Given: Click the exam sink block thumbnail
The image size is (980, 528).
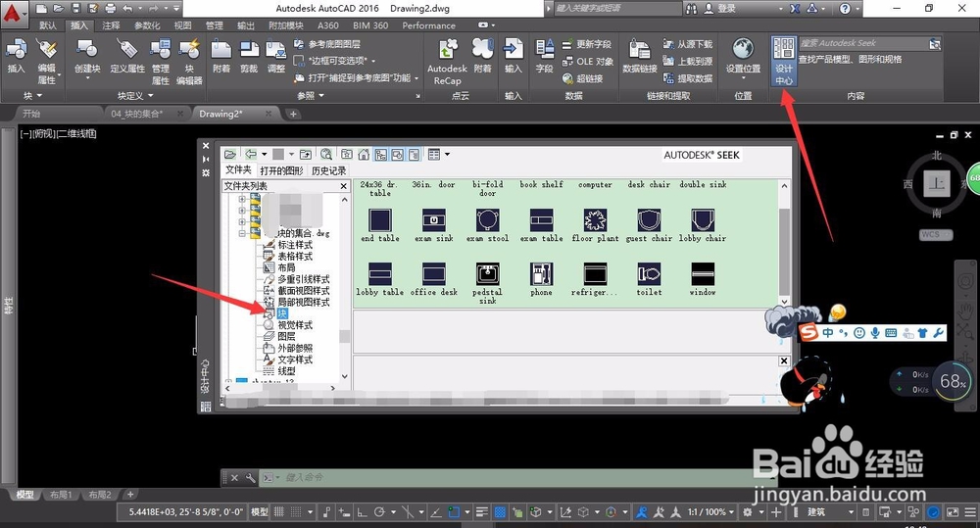Looking at the screenshot, I should tap(434, 220).
